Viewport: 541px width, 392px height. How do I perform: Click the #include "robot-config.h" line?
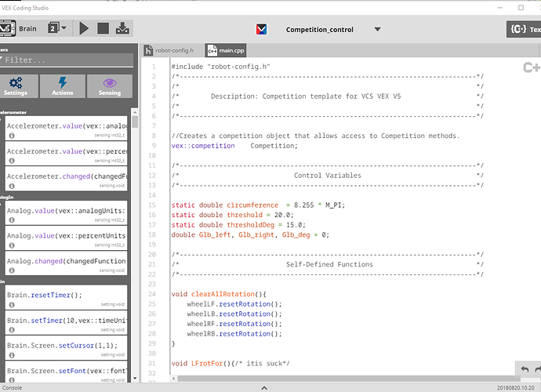(221, 67)
